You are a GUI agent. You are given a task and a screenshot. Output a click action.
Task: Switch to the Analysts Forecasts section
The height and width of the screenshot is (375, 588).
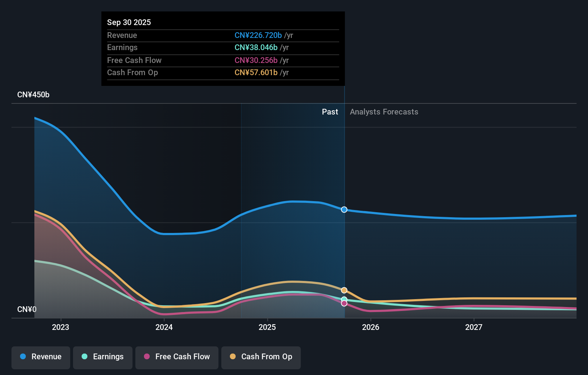[x=384, y=112]
